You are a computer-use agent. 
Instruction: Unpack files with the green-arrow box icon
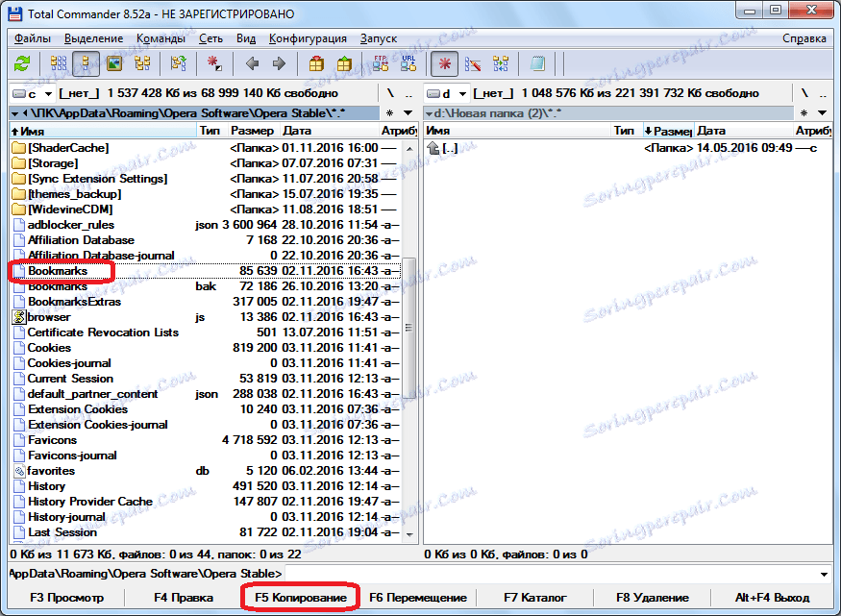click(x=344, y=64)
